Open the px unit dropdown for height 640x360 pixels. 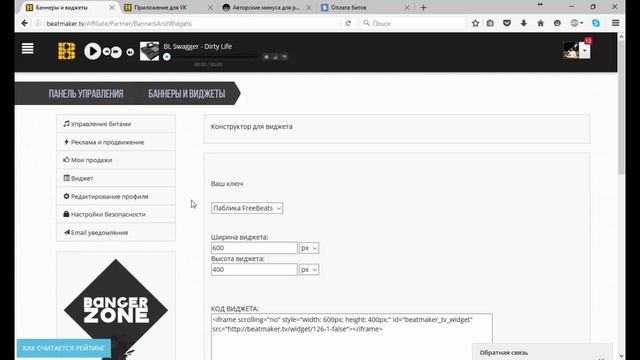309,269
